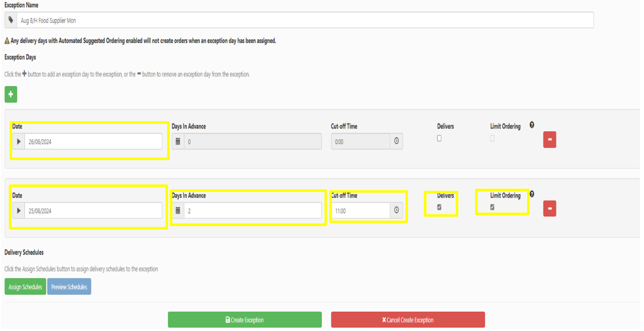This screenshot has height=331, width=644.
Task: Click the calculator icon beside Days In Advance 2
Action: point(178,211)
